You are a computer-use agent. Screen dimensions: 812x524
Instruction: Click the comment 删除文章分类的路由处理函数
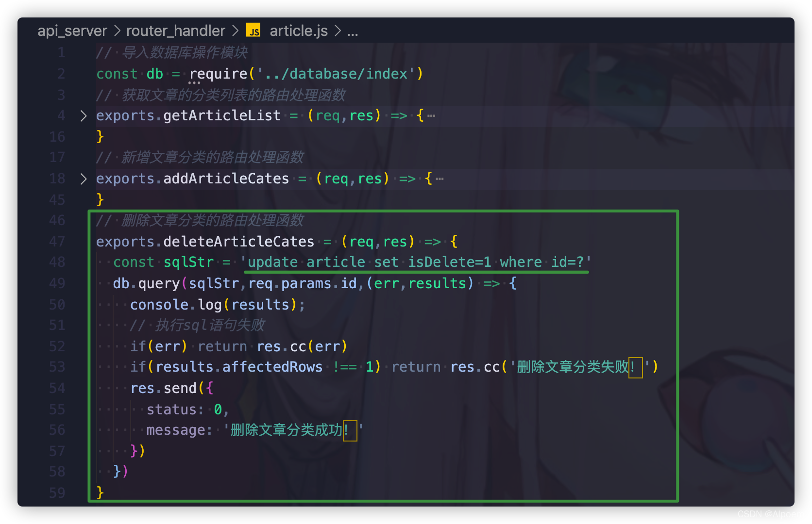pos(200,220)
